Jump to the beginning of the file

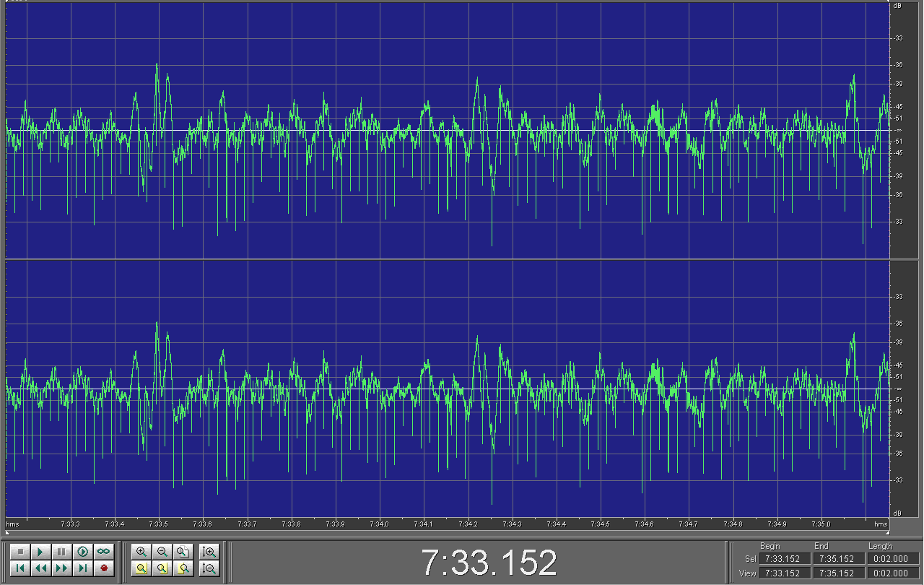[20, 568]
